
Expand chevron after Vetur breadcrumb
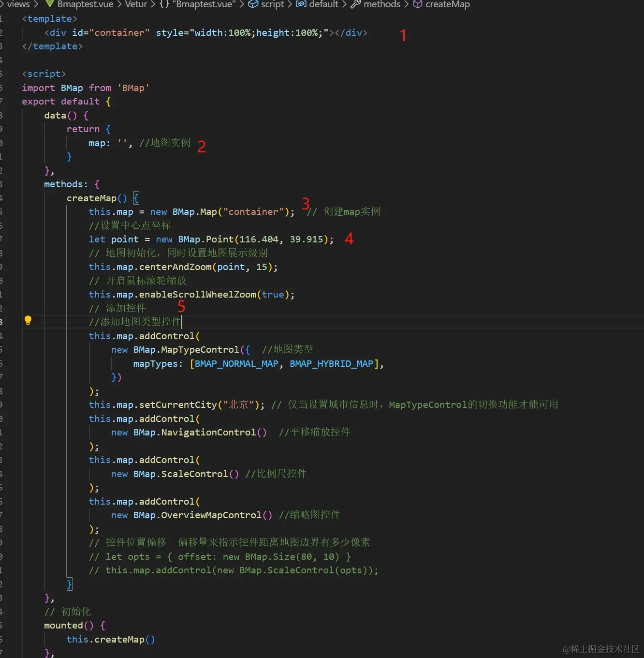click(153, 4)
